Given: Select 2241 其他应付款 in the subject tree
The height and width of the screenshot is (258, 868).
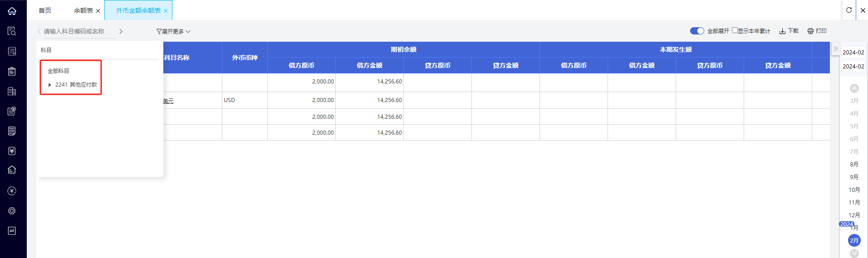Looking at the screenshot, I should [76, 85].
